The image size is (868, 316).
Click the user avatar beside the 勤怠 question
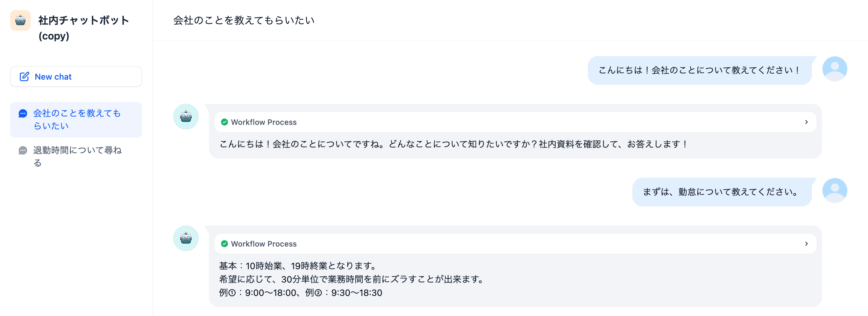834,190
